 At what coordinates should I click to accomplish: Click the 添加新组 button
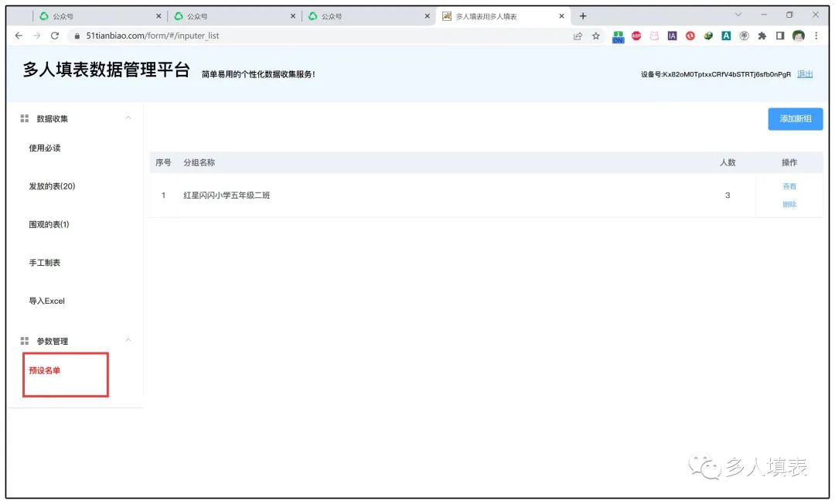pos(796,119)
